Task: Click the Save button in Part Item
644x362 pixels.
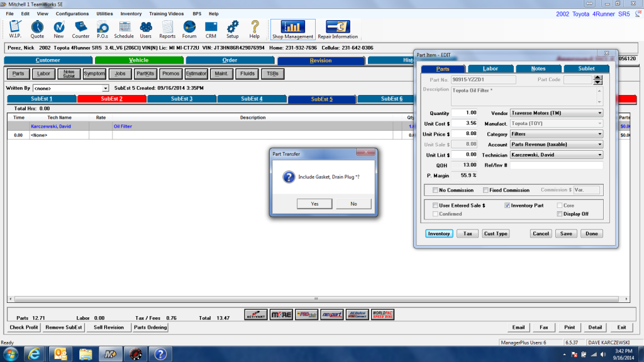Action: 566,234
